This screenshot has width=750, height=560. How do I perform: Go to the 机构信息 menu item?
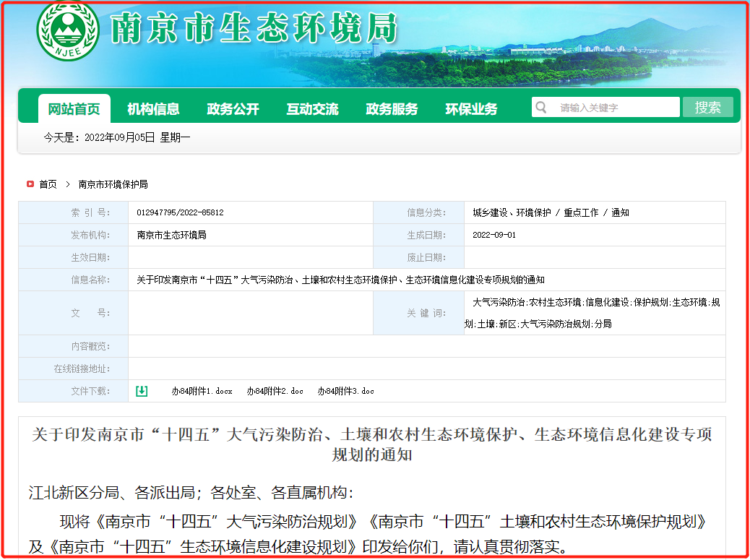[153, 109]
